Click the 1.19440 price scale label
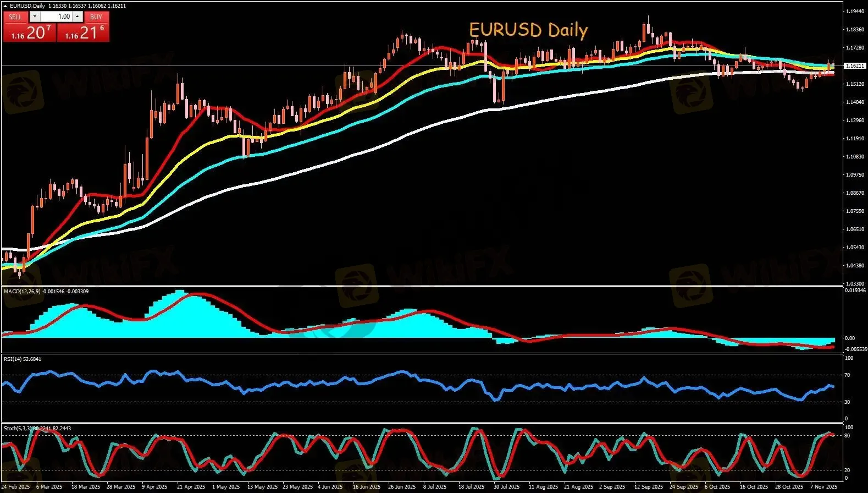The height and width of the screenshot is (493, 868). (x=854, y=12)
